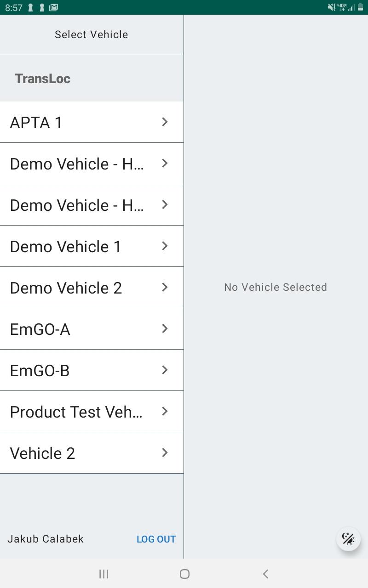Select EmGO-B vehicle entry
368x588 pixels.
tap(92, 370)
